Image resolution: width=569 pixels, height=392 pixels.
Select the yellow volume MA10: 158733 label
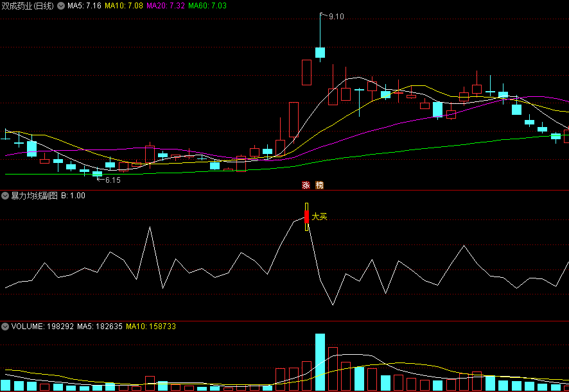click(x=151, y=327)
